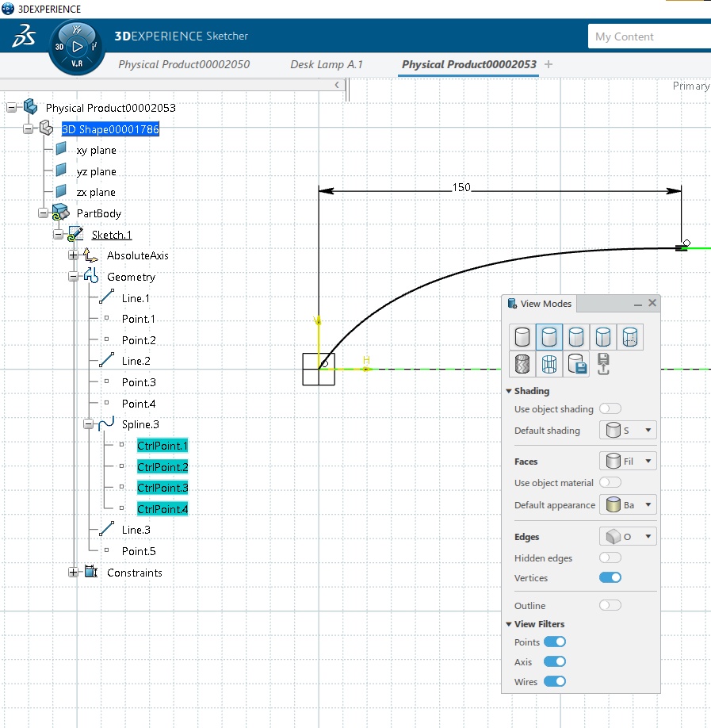
Task: Select CtrlPoint.4 in the tree
Action: point(162,509)
